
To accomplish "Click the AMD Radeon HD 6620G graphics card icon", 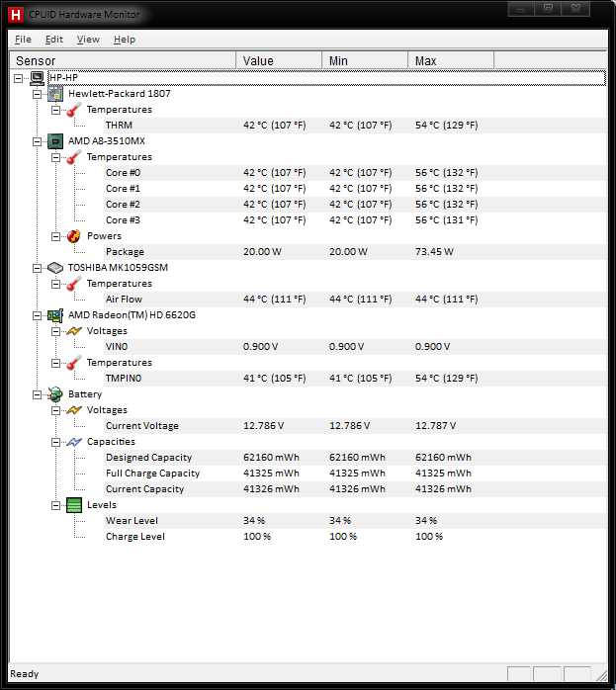I will click(55, 315).
